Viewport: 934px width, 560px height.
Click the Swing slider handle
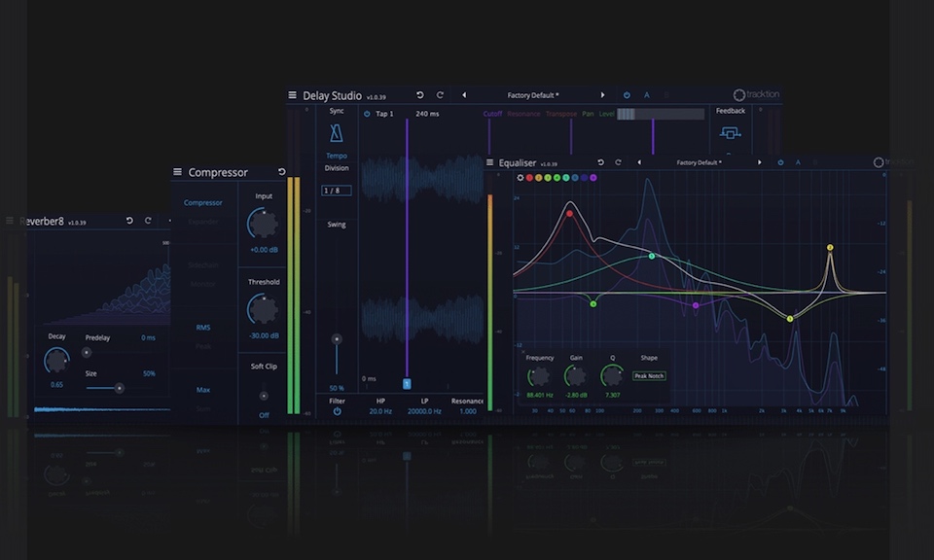tap(337, 339)
